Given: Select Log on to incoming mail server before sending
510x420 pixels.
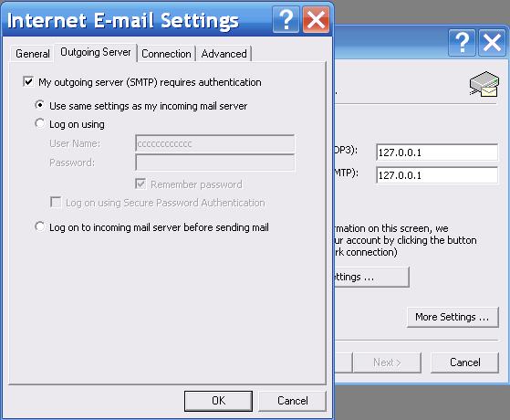Looking at the screenshot, I should click(39, 226).
